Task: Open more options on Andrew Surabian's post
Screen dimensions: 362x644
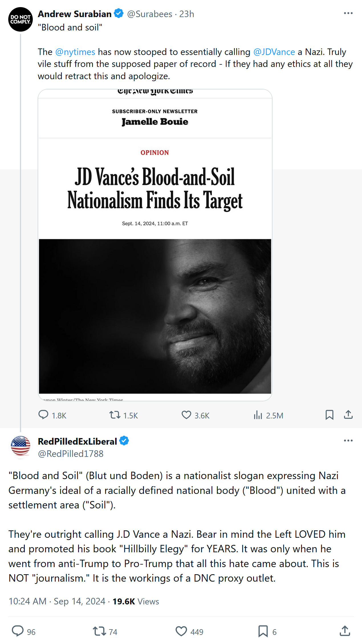Action: [348, 13]
